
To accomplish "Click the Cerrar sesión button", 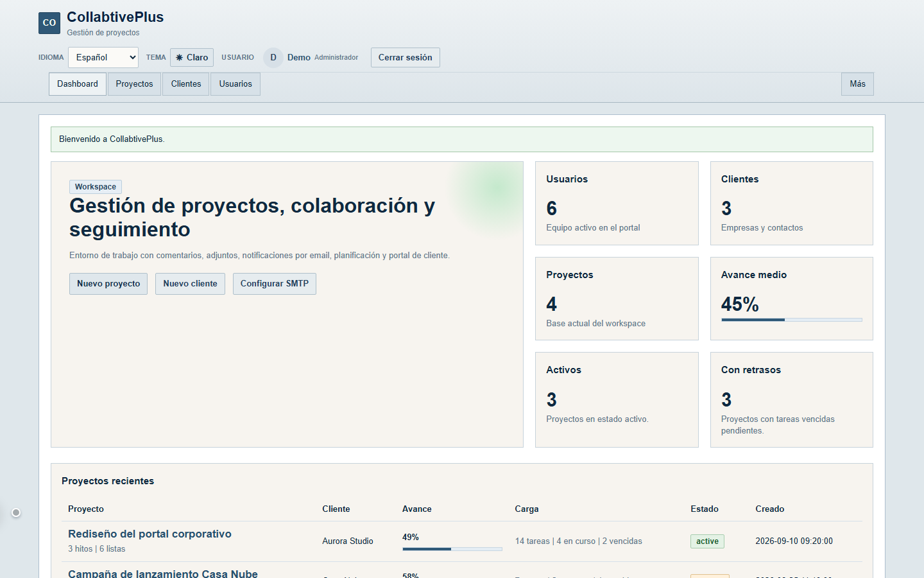I will 406,57.
